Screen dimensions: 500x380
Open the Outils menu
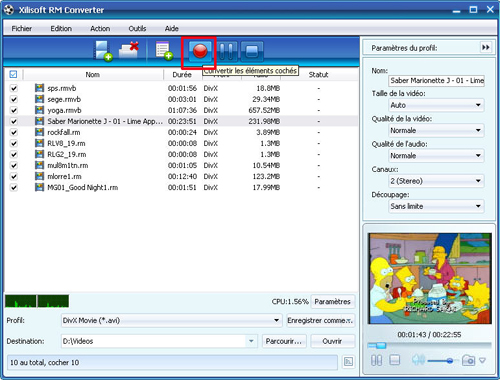(x=137, y=29)
